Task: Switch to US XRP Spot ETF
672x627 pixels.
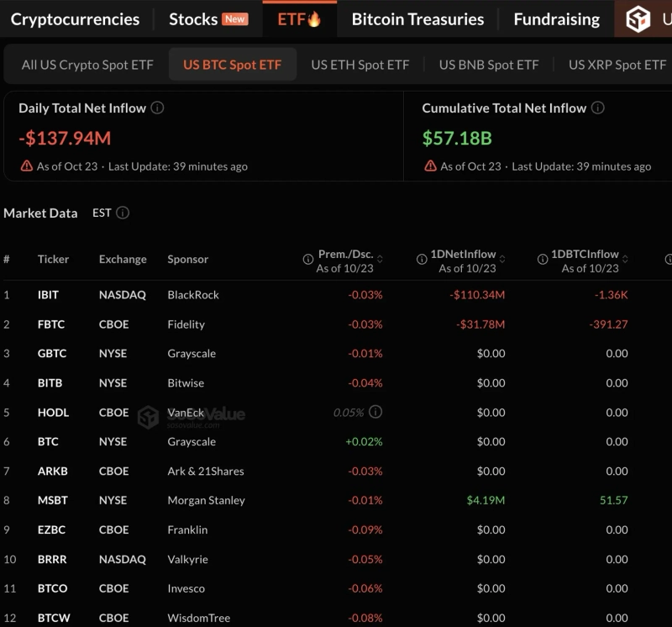Action: tap(617, 65)
